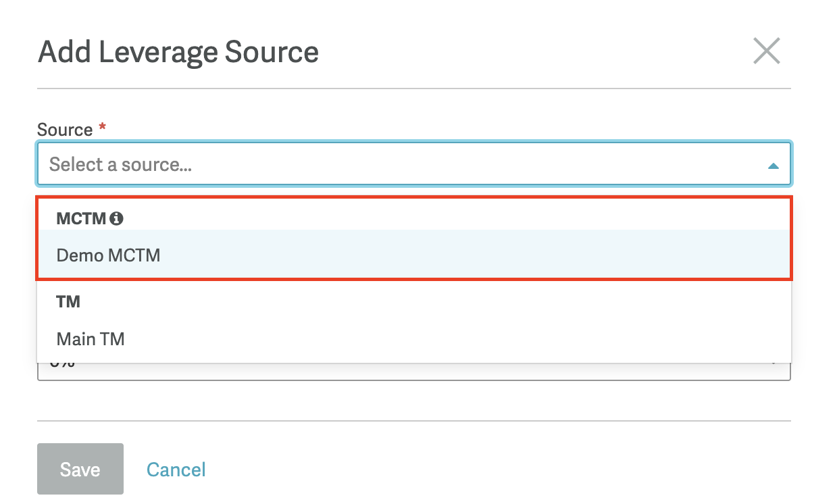Click the divider line under the dialog title
Viewport: 835px width, 504px height.
413,89
